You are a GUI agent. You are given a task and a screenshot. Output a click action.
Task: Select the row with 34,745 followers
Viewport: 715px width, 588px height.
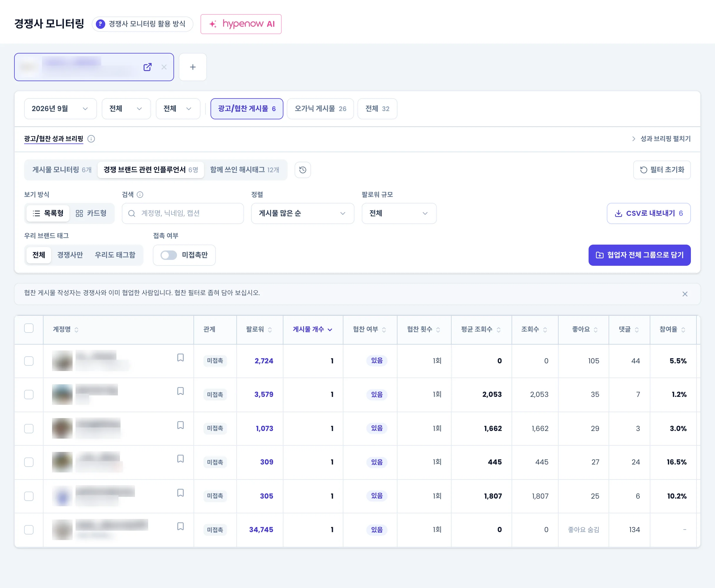coord(29,530)
